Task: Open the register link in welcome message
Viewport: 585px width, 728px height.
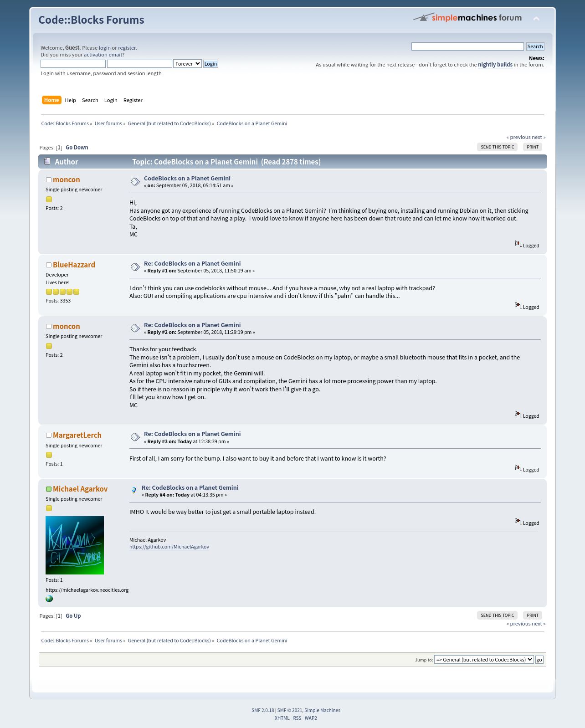Action: [x=127, y=48]
